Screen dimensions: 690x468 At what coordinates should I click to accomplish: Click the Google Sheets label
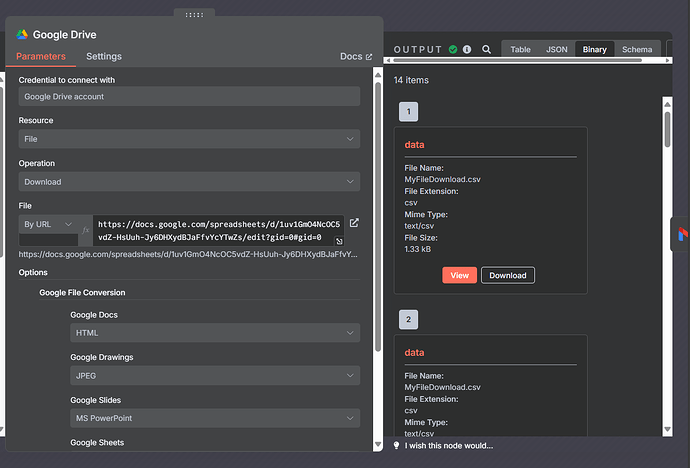click(x=97, y=442)
